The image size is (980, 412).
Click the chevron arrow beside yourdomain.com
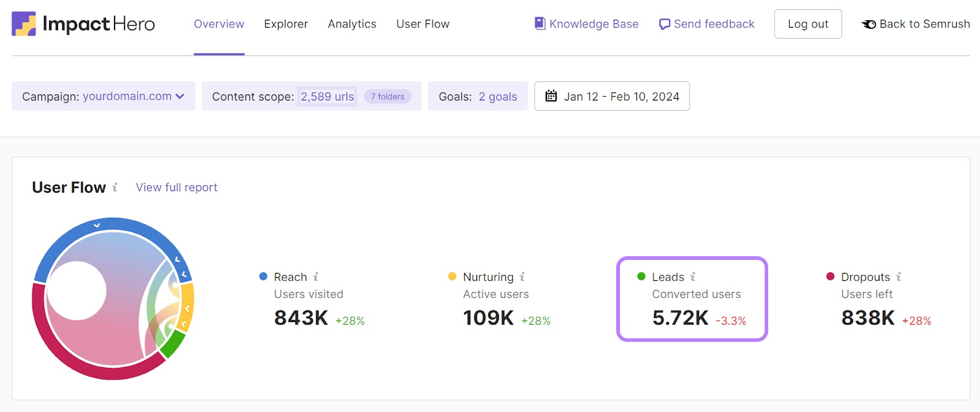point(179,96)
